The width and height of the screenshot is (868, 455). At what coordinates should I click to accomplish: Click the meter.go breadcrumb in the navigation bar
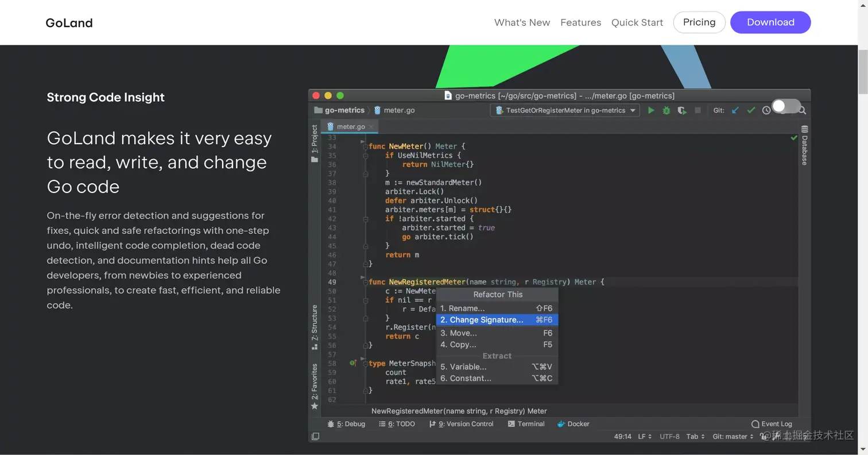point(394,110)
